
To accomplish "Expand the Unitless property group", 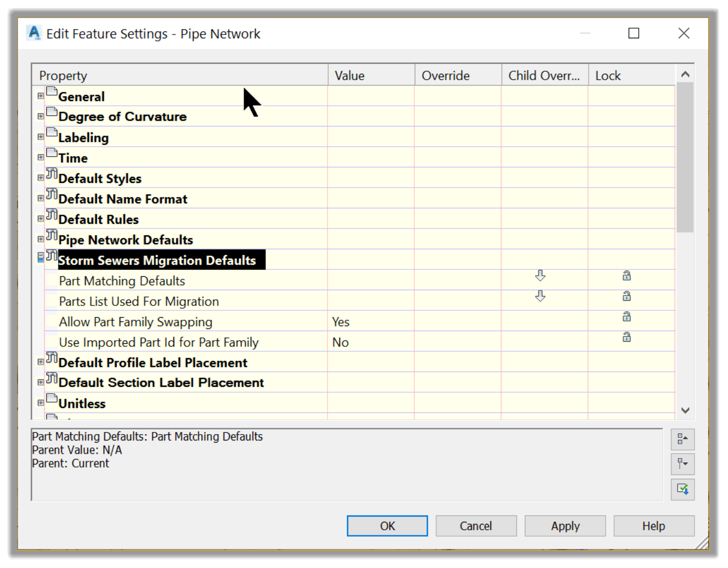I will tap(41, 403).
